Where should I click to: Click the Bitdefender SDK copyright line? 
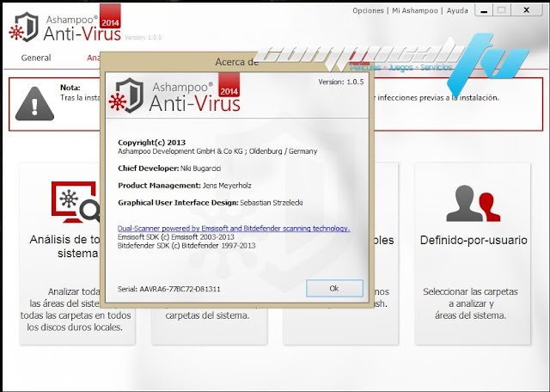(186, 246)
